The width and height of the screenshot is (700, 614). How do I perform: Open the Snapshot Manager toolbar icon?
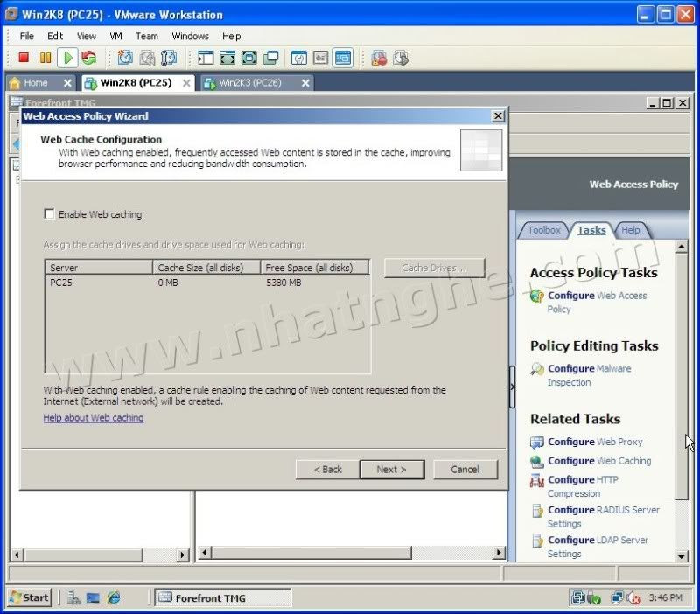(x=169, y=58)
